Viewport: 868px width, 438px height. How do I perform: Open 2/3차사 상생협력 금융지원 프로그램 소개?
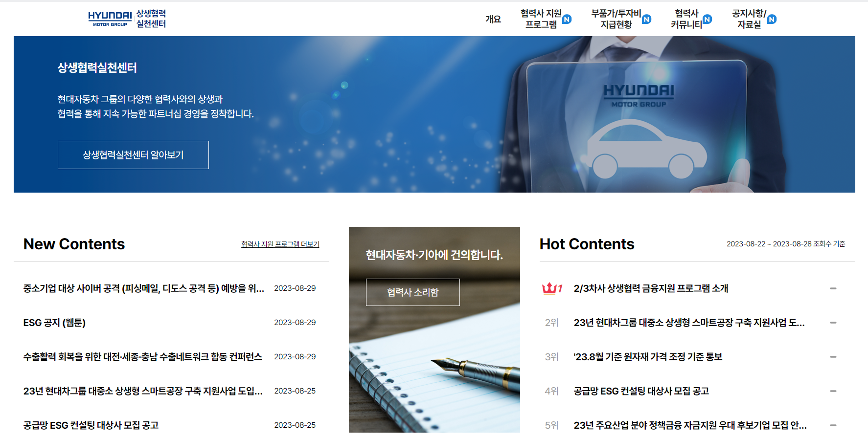point(651,288)
